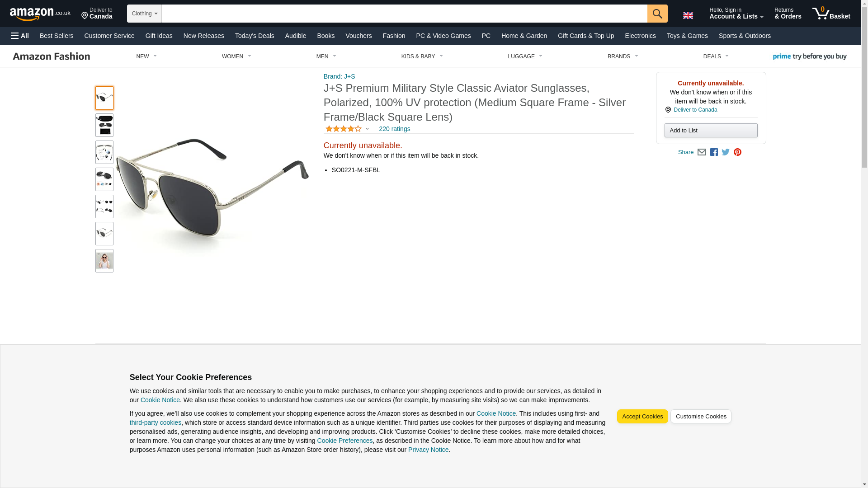Open the All hamburger menu

coord(20,36)
